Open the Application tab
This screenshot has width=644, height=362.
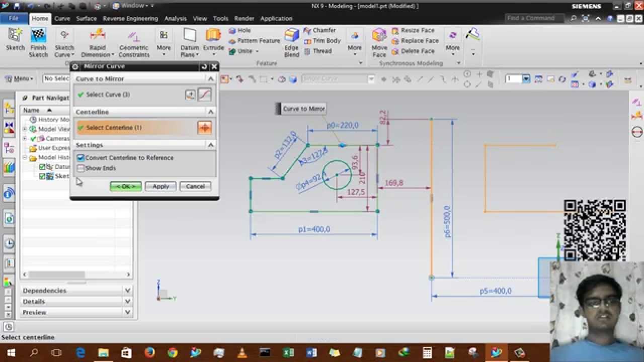click(276, 19)
